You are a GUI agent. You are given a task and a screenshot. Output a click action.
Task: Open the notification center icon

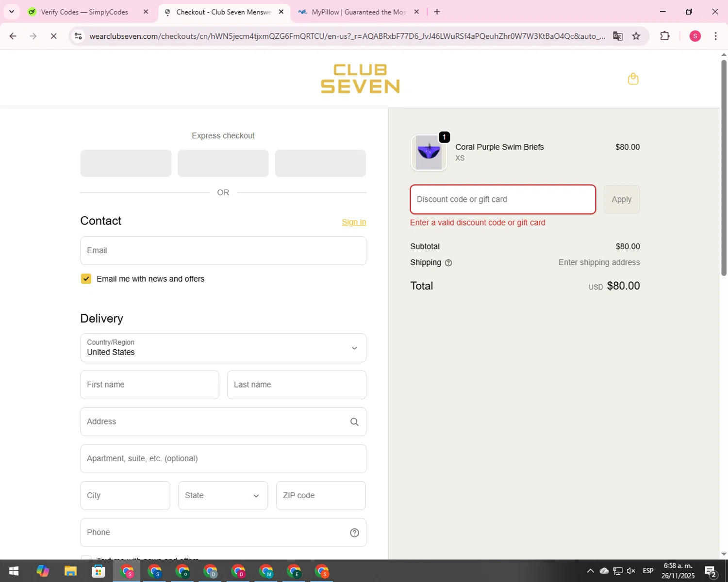(711, 571)
